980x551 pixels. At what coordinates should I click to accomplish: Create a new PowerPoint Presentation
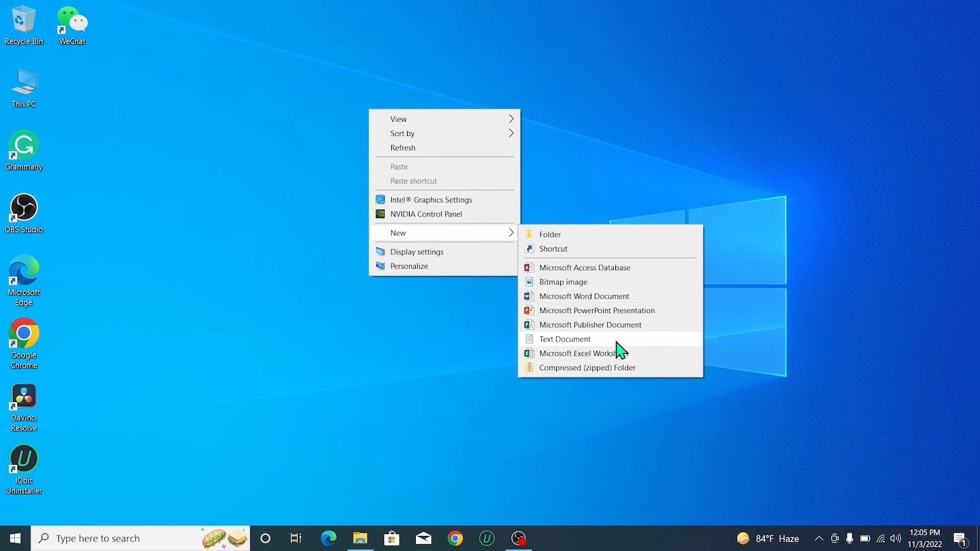(610, 310)
